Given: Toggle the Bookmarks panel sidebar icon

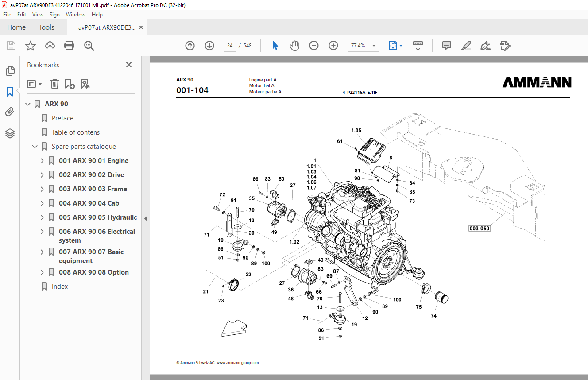Looking at the screenshot, I should click(10, 92).
